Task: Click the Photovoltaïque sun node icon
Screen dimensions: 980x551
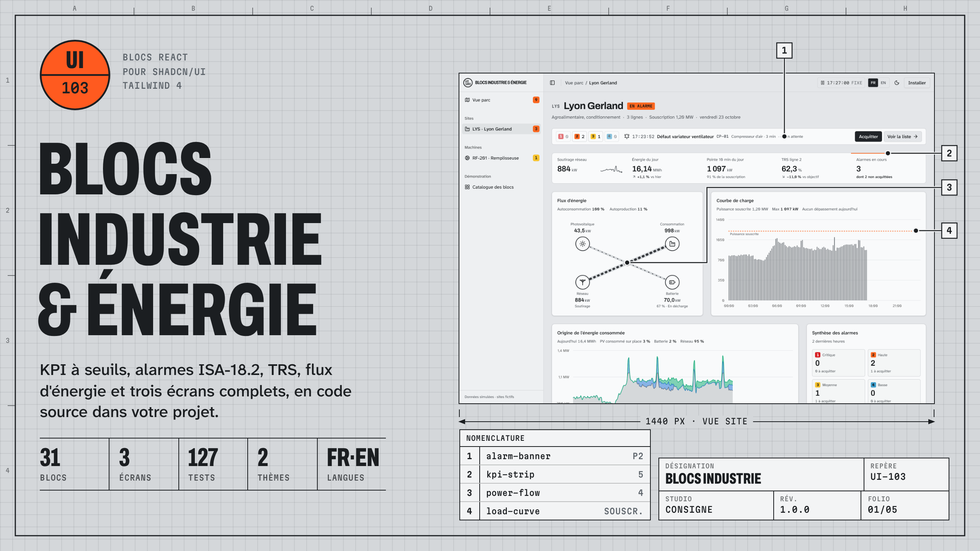Action: tap(583, 244)
